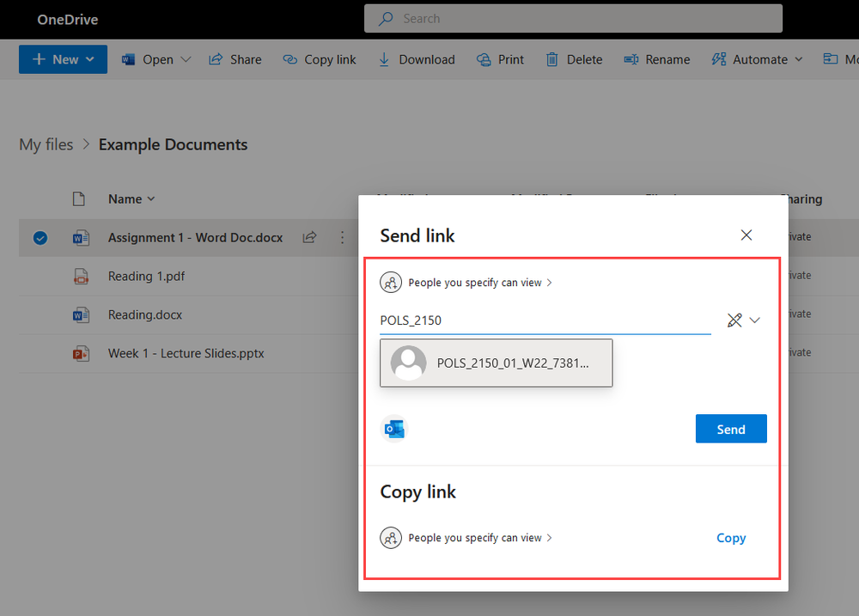Click the Outlook icon in Send link dialog

coord(394,429)
